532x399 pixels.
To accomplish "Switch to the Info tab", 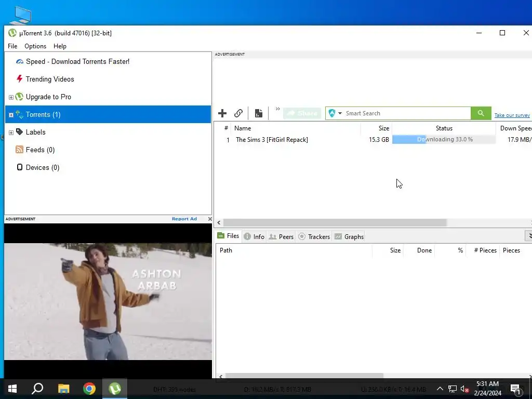I will click(x=254, y=236).
